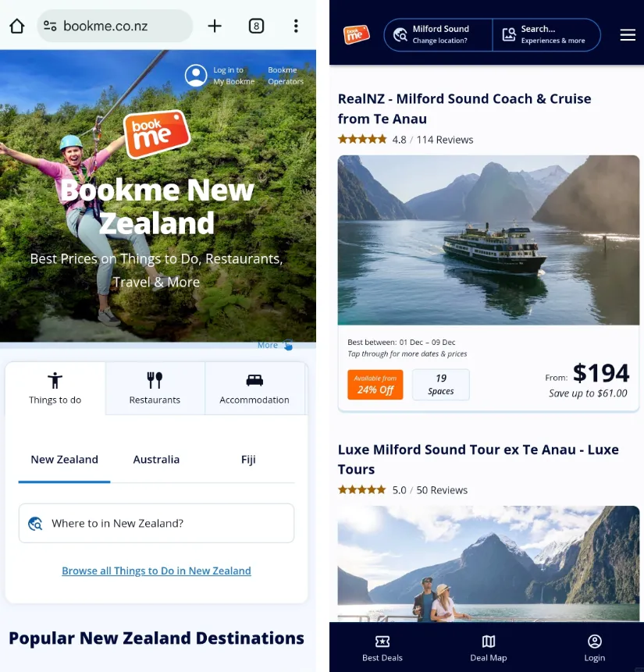Open Deal Map in bottom navigation
Screen dimensions: 644x672
coord(489,649)
